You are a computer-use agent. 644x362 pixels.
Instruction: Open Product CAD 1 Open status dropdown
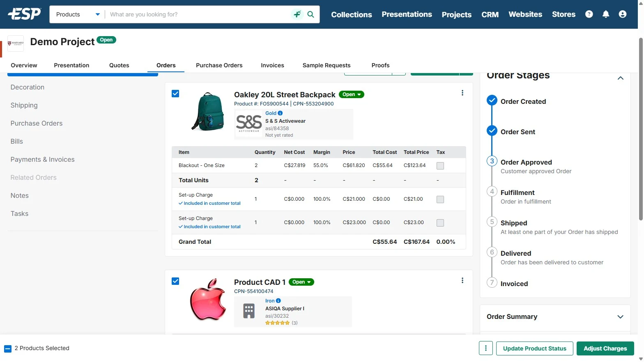[x=301, y=282]
